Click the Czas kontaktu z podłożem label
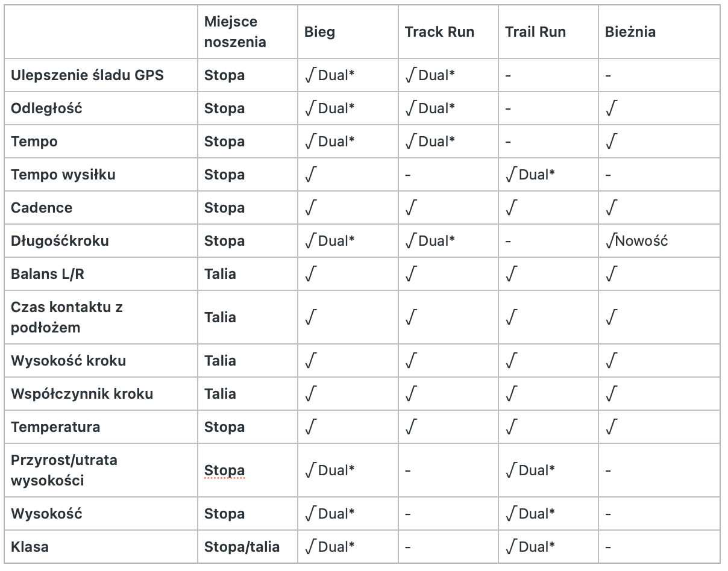 pyautogui.click(x=67, y=317)
